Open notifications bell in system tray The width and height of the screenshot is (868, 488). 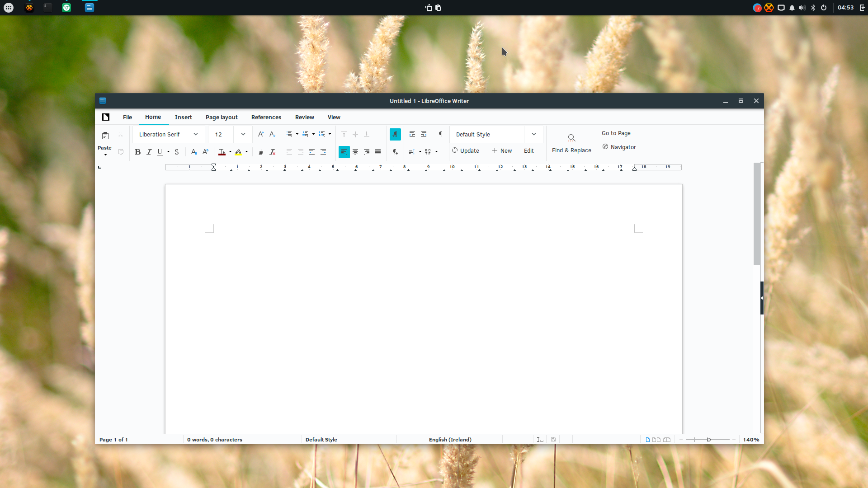pos(792,8)
